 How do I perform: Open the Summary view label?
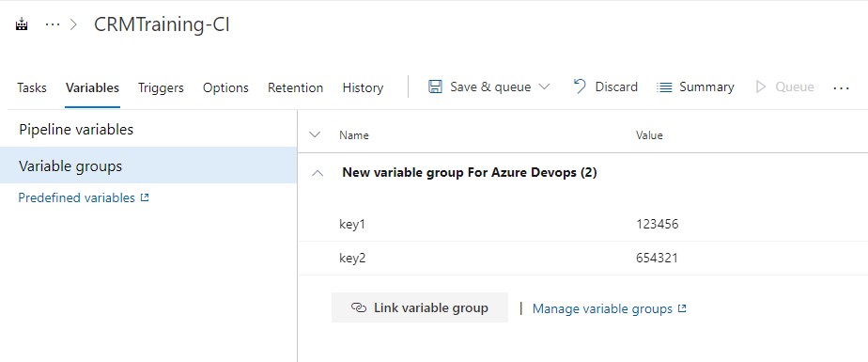point(707,87)
